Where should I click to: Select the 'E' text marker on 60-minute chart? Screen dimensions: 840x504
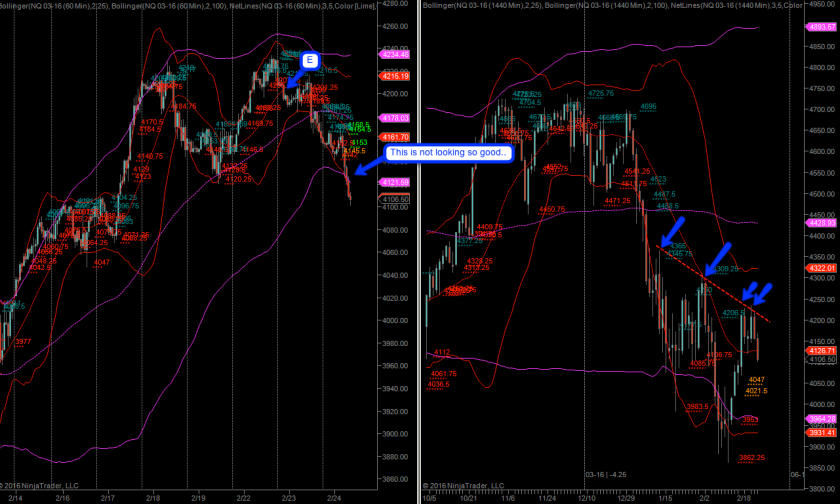pyautogui.click(x=310, y=60)
